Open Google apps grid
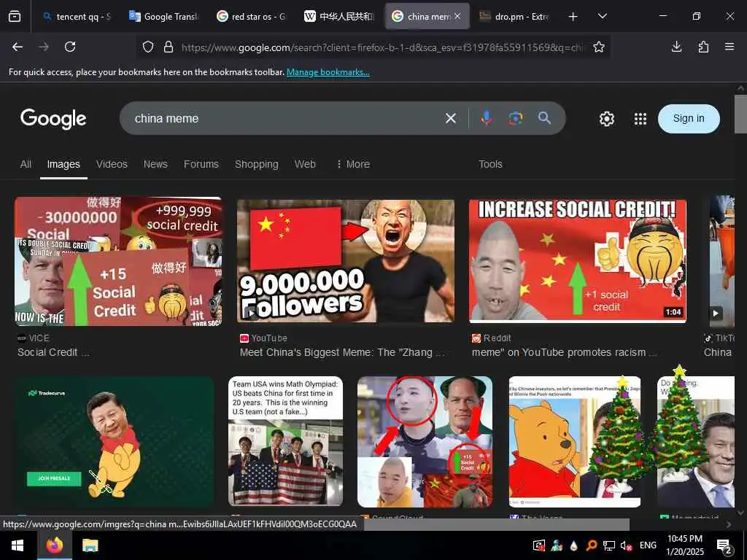747x560 pixels. [x=640, y=119]
